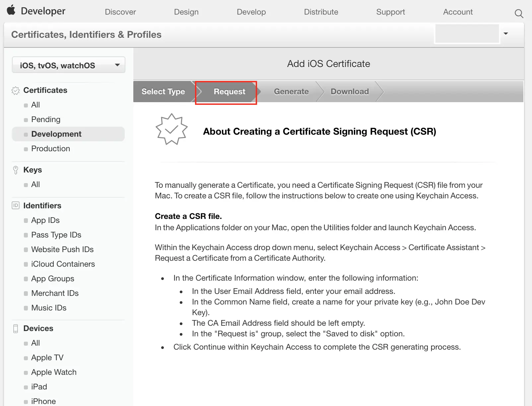The image size is (532, 406).
Task: Open App Groups
Action: click(53, 279)
